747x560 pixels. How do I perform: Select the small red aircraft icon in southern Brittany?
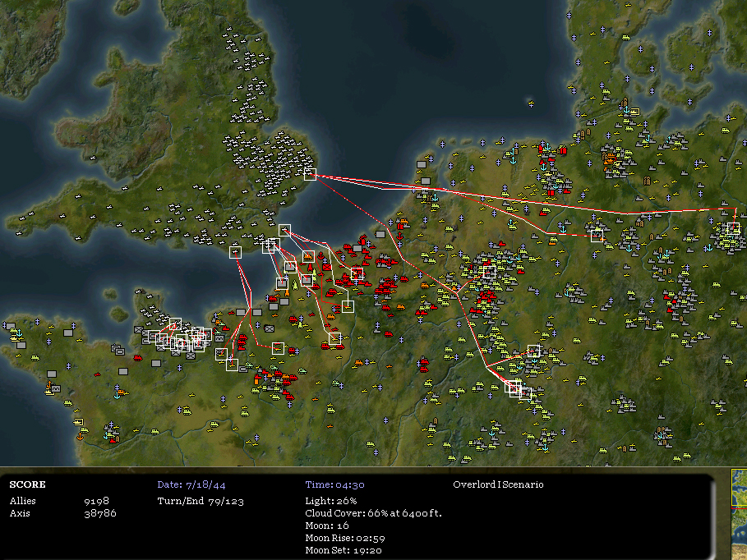(x=98, y=374)
